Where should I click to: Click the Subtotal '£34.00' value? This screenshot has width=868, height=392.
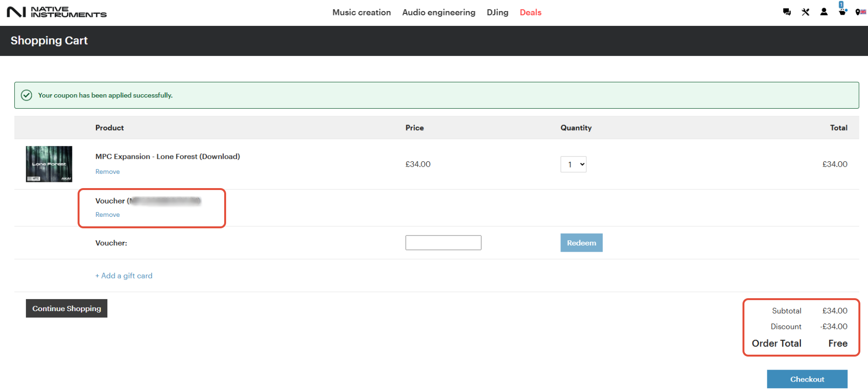[835, 311]
